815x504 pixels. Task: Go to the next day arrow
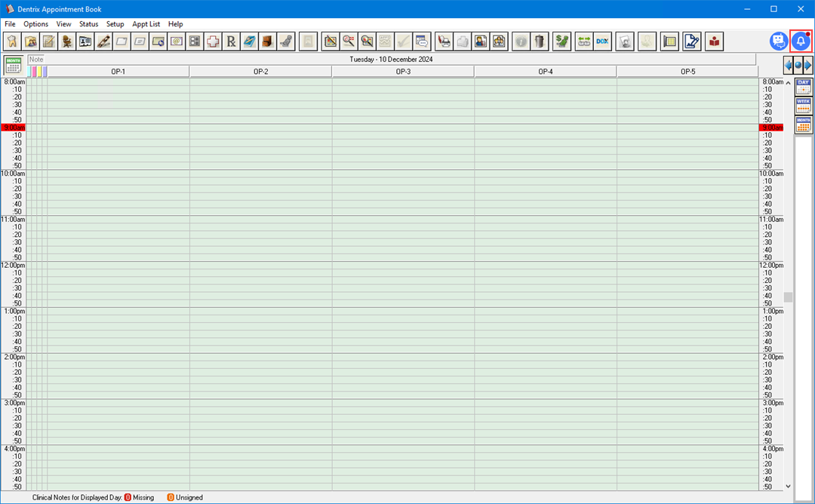click(x=808, y=65)
